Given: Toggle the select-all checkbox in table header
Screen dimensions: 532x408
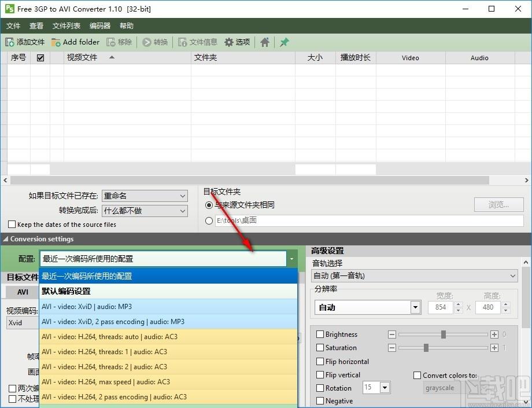Looking at the screenshot, I should click(x=40, y=58).
